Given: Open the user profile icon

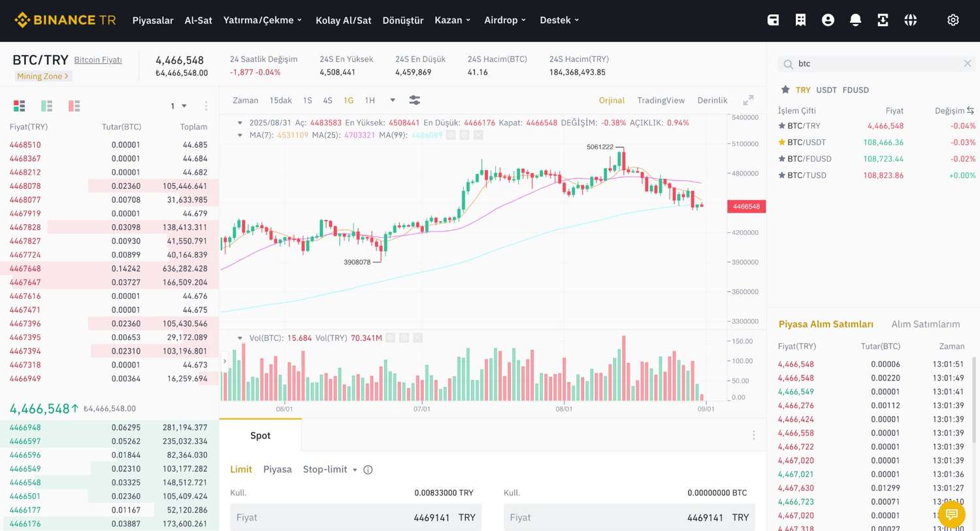Looking at the screenshot, I should pos(828,20).
